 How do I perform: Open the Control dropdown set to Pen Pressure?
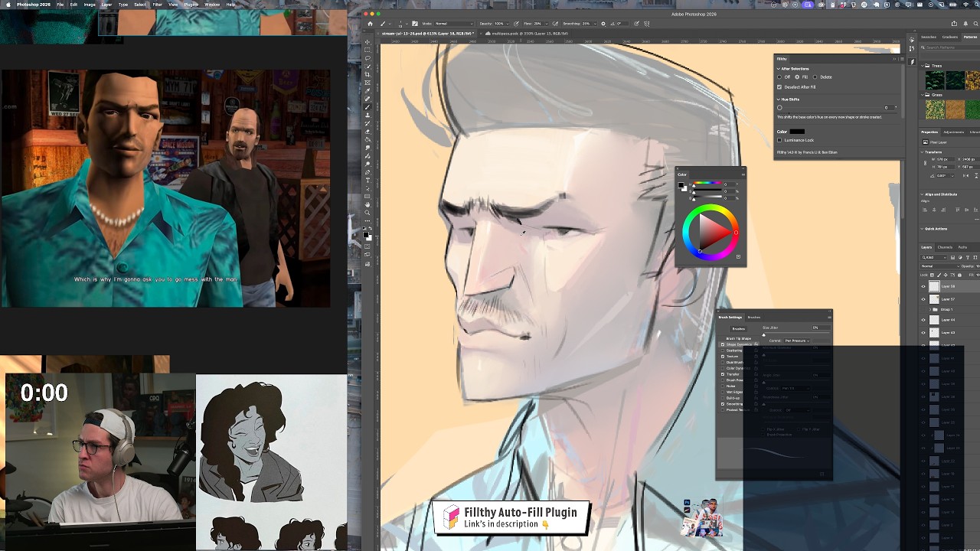click(x=796, y=341)
